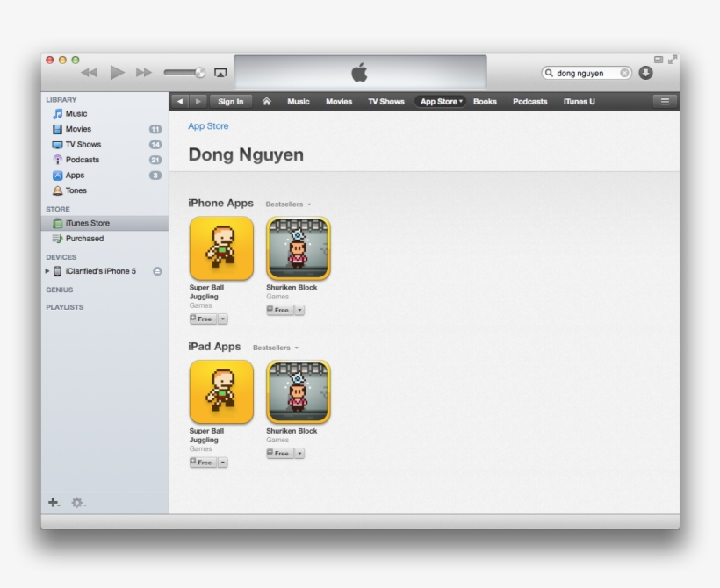Open the Podcasts store tab
The height and width of the screenshot is (588, 720).
point(529,102)
